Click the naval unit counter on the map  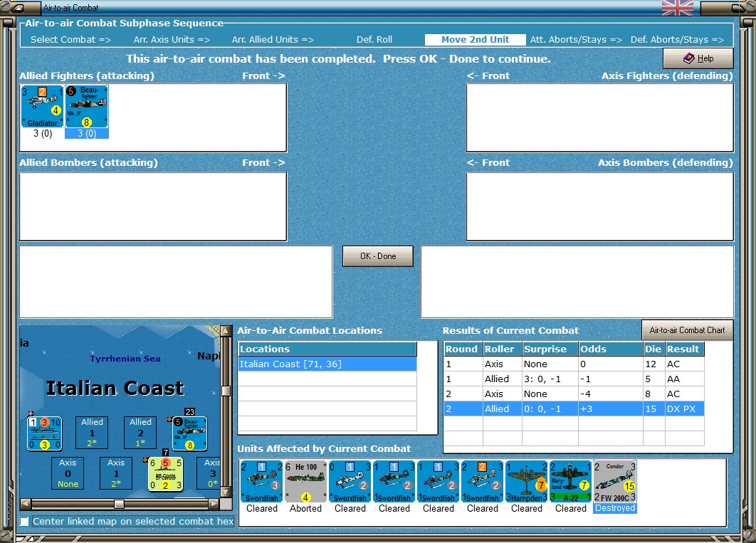(x=44, y=433)
